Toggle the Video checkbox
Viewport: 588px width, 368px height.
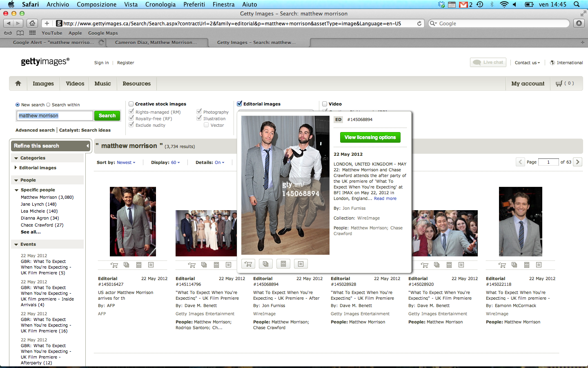325,104
